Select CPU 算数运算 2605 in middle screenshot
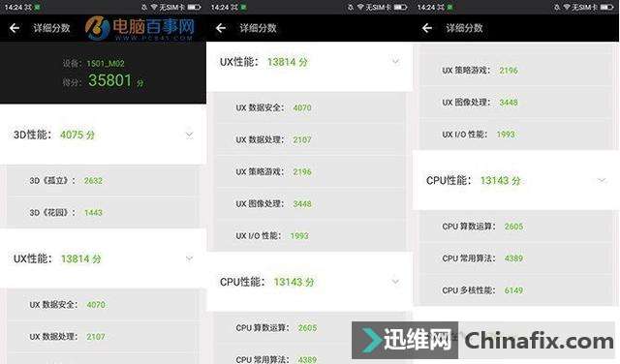This screenshot has height=364, width=620. coord(310,327)
